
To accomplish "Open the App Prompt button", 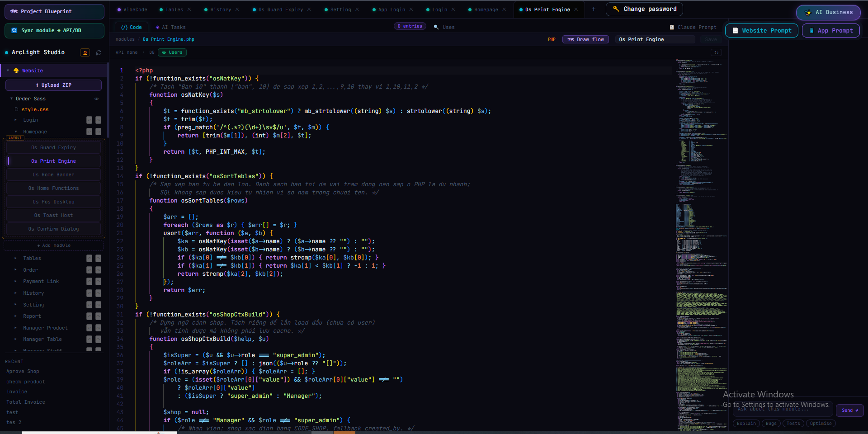I will (831, 30).
